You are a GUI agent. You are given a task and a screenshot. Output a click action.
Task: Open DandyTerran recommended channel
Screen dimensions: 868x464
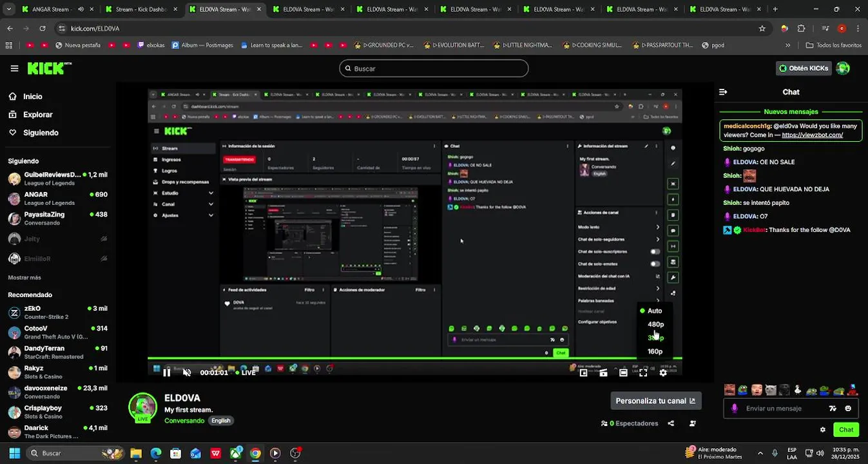pos(57,353)
